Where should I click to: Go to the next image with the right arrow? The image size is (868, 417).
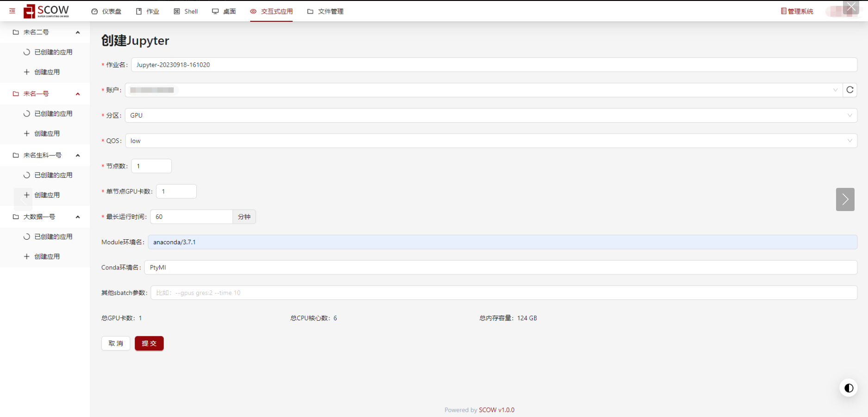pos(845,199)
